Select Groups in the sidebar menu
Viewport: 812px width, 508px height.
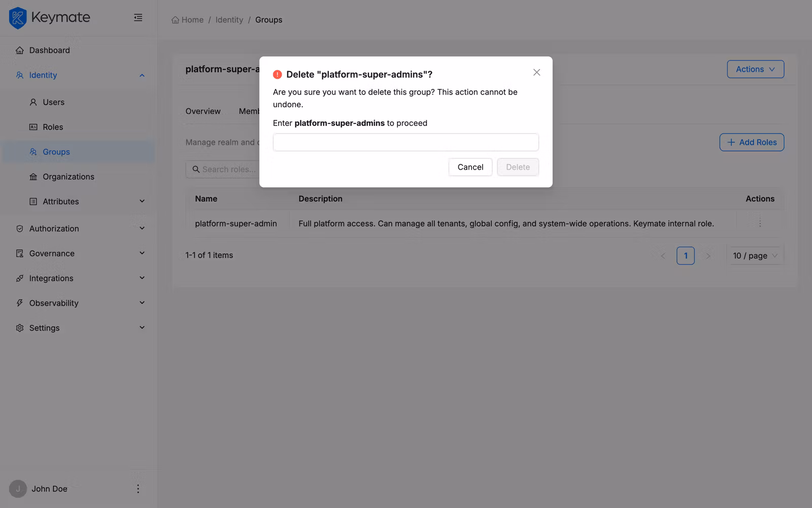click(x=56, y=151)
